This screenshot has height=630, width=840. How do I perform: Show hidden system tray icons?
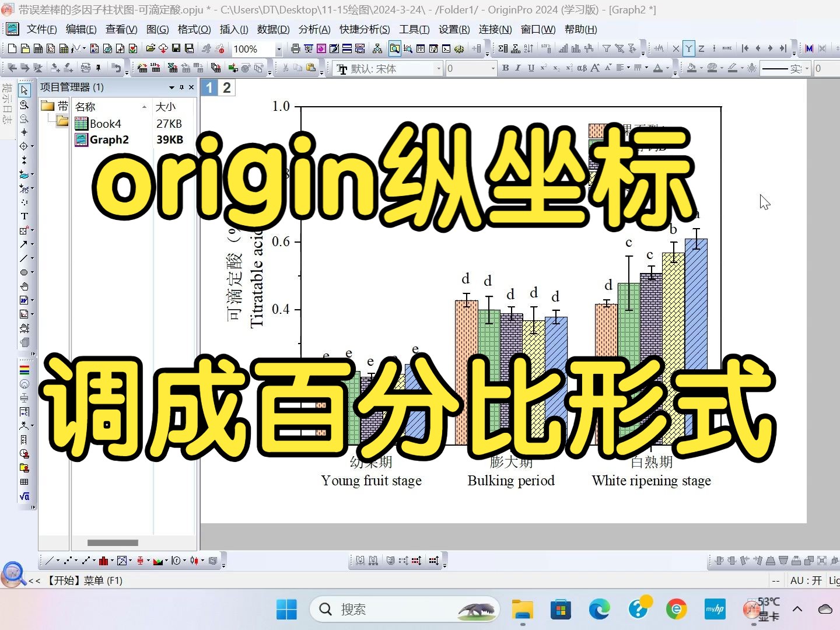[797, 609]
